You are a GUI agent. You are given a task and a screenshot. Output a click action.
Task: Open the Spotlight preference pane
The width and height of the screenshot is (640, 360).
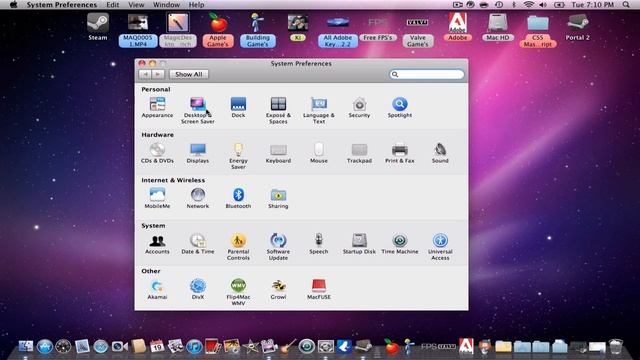pos(400,108)
